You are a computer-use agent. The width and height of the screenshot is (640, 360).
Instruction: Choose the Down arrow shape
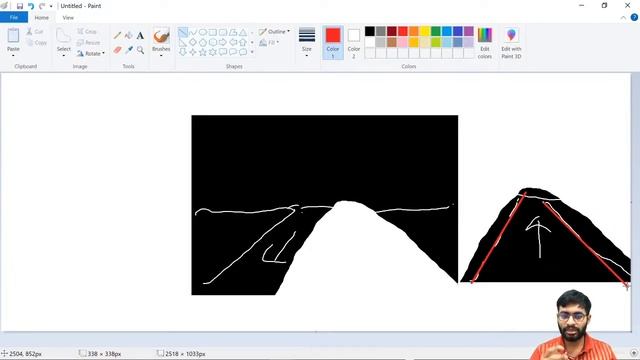pyautogui.click(x=183, y=52)
